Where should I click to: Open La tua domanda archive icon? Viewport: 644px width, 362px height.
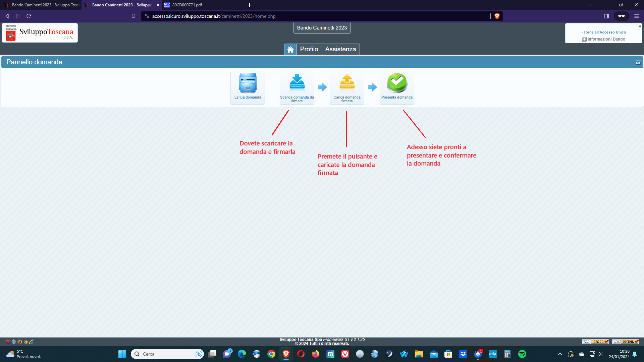[x=248, y=83]
